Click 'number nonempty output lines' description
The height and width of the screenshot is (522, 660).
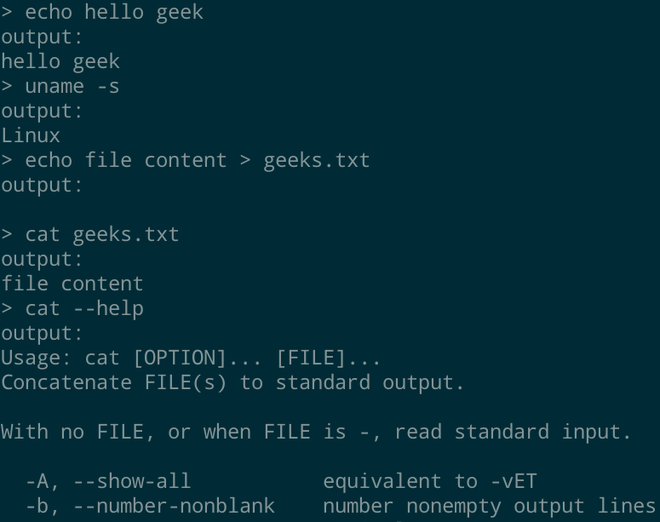(489, 506)
